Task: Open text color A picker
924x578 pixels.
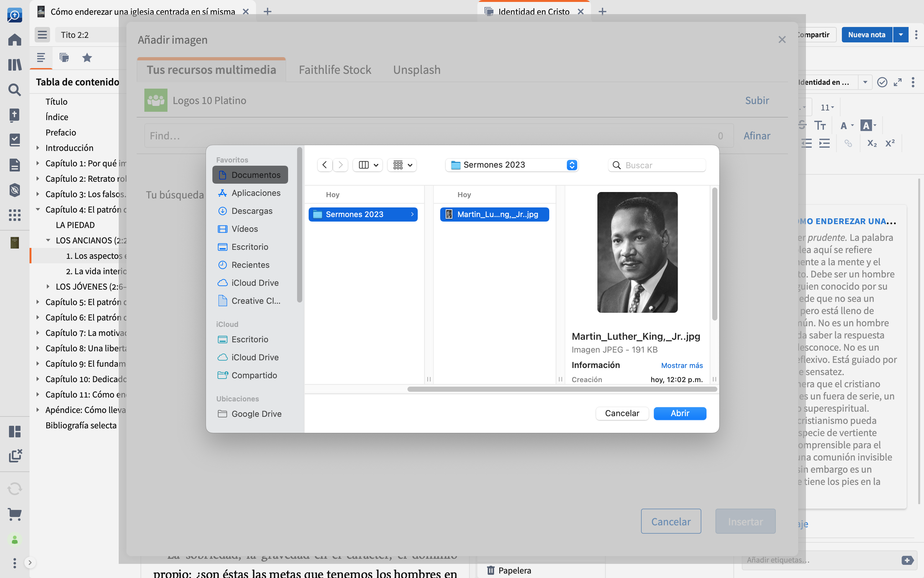Action: coord(847,125)
